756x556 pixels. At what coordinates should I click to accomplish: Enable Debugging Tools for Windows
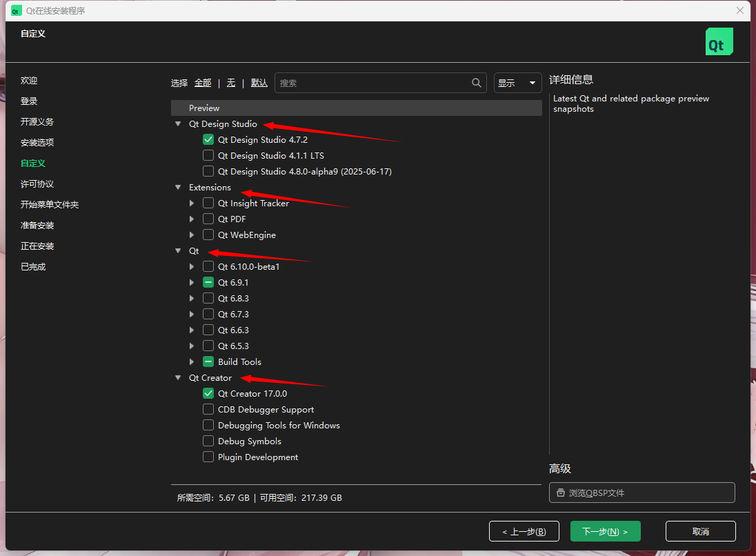point(208,426)
